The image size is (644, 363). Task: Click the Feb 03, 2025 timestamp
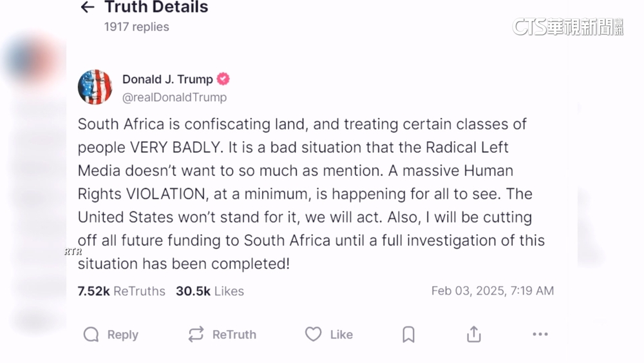pyautogui.click(x=492, y=291)
